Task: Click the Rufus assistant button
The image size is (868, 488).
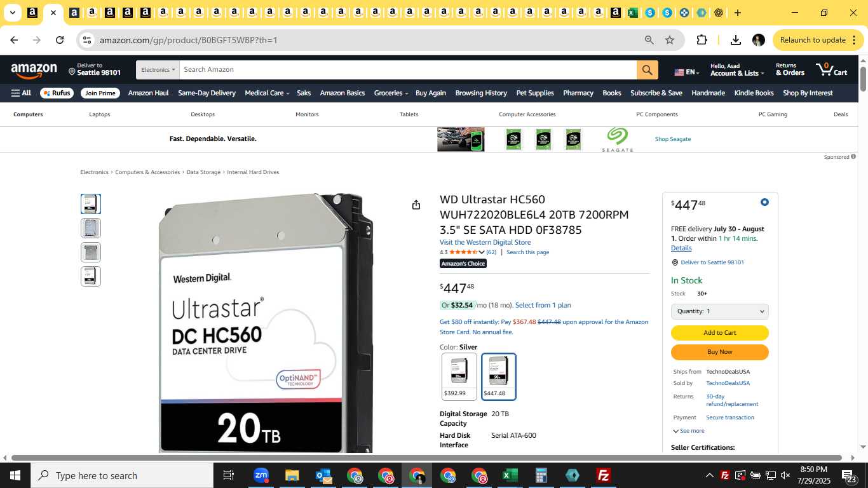Action: [57, 93]
